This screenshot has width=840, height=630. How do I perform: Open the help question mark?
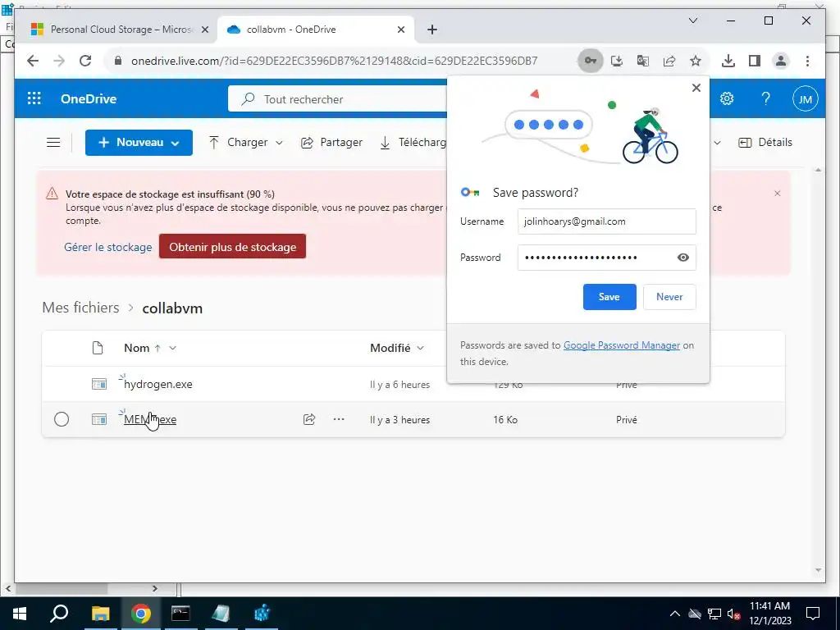tap(766, 98)
